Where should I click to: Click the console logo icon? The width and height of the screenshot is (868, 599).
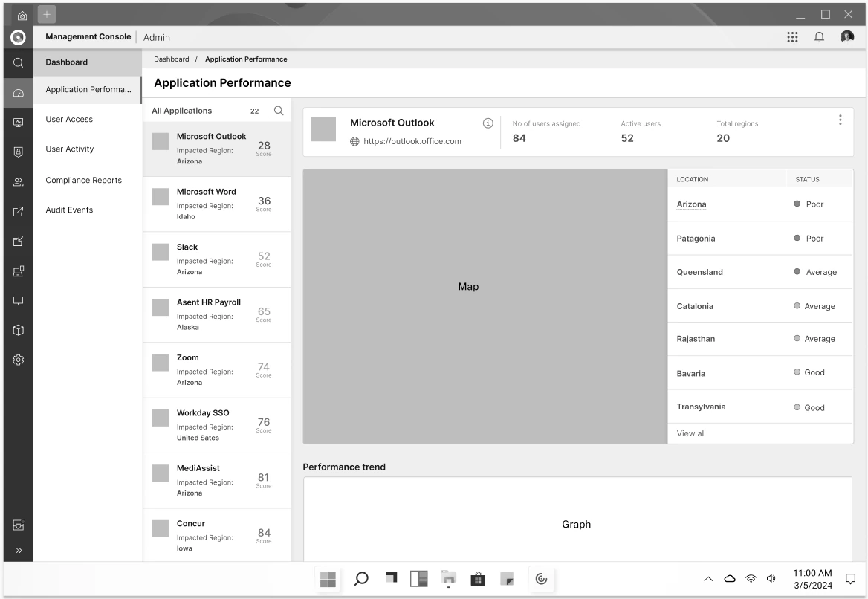pyautogui.click(x=19, y=37)
